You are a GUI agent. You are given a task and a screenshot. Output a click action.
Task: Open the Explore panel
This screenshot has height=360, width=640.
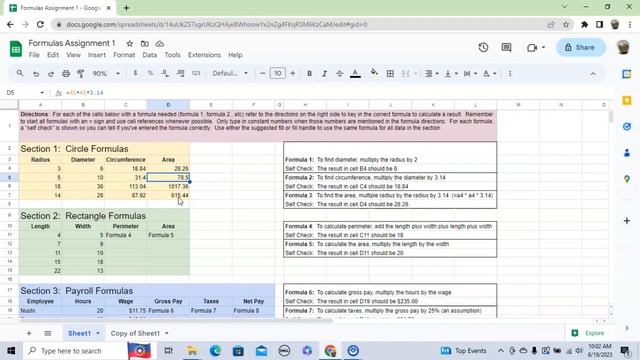click(x=588, y=333)
